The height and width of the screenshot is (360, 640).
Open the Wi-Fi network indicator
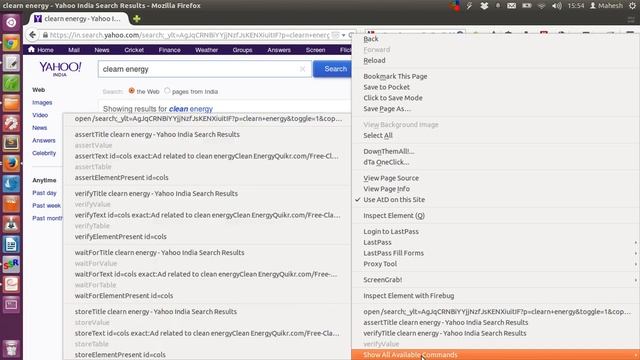click(x=542, y=6)
